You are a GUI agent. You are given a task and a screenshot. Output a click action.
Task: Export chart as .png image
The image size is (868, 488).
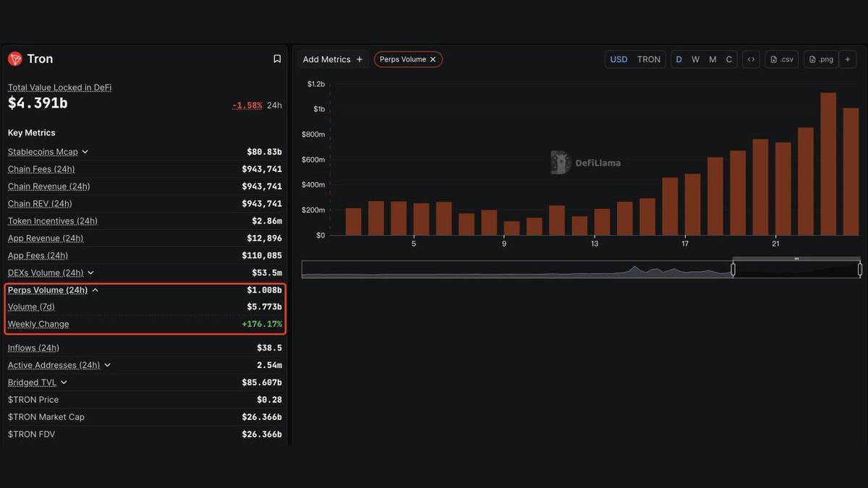coord(820,59)
